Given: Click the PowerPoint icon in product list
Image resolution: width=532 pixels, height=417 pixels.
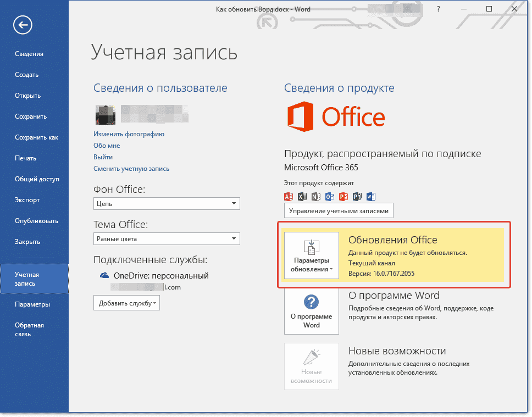Looking at the screenshot, I should (343, 197).
